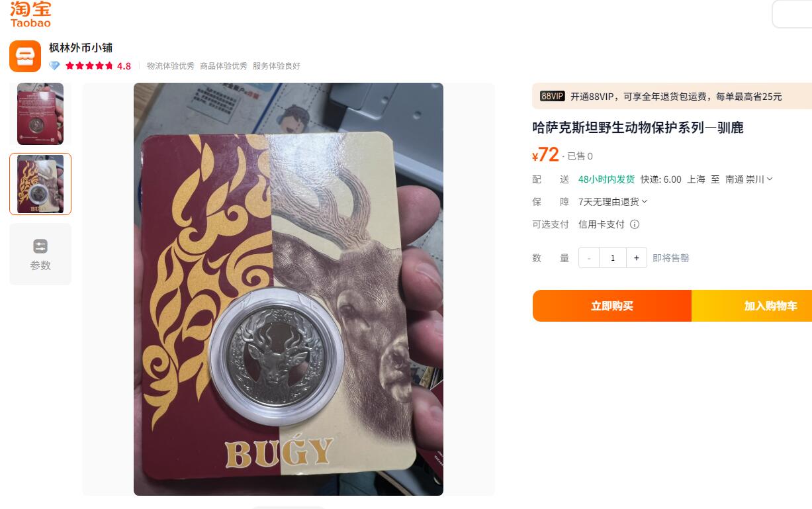
Task: Select the blue diamond shop badge
Action: (54, 66)
